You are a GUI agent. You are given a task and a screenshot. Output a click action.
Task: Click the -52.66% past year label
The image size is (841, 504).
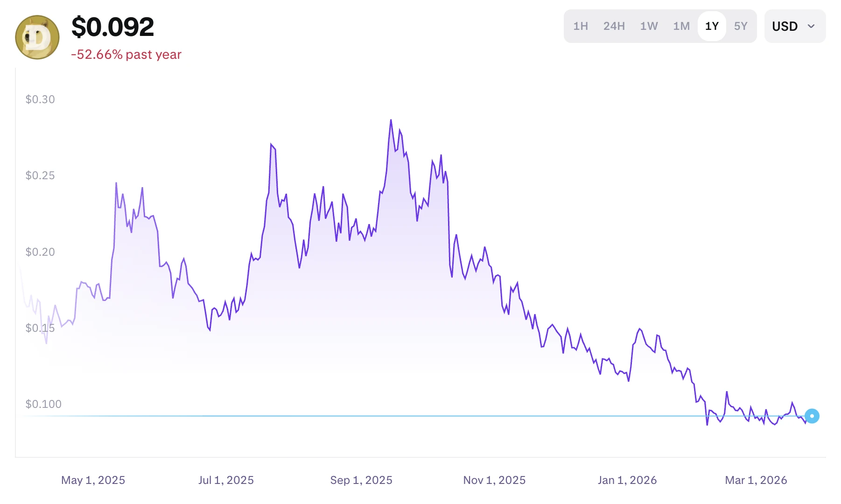click(x=126, y=55)
